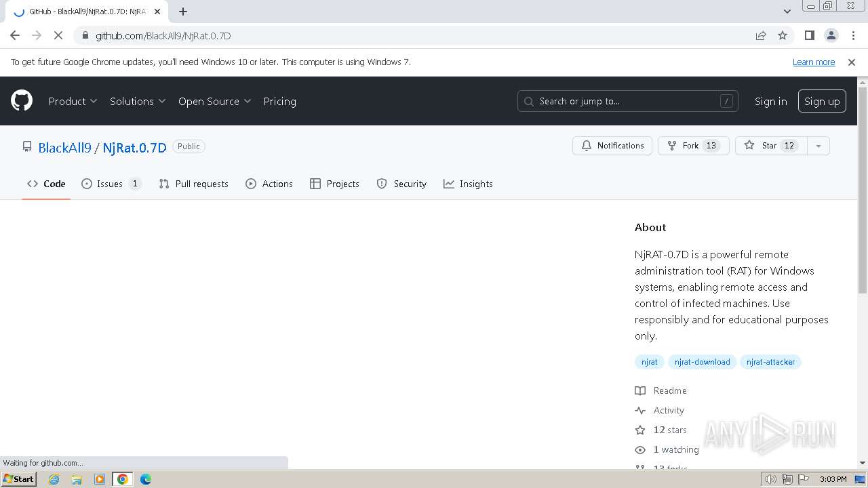The width and height of the screenshot is (868, 488).
Task: Toggle the browser side panel
Action: pos(809,35)
